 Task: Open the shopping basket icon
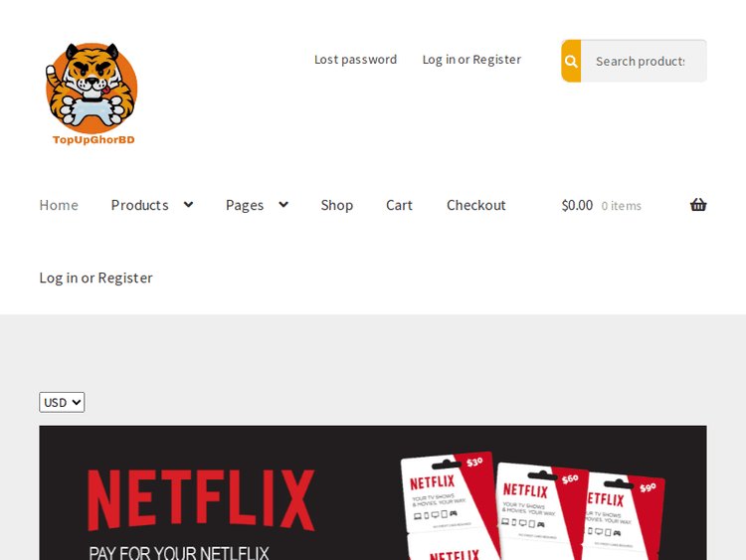(x=698, y=205)
